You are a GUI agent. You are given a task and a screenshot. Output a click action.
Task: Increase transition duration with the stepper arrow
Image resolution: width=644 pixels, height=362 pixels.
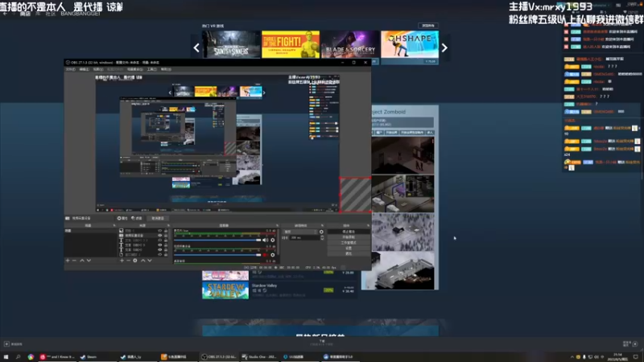pyautogui.click(x=322, y=237)
